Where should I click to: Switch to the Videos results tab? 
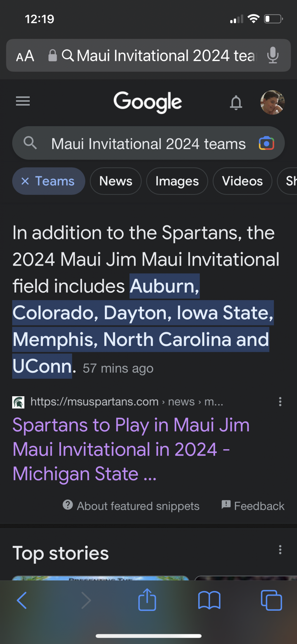coord(242,181)
